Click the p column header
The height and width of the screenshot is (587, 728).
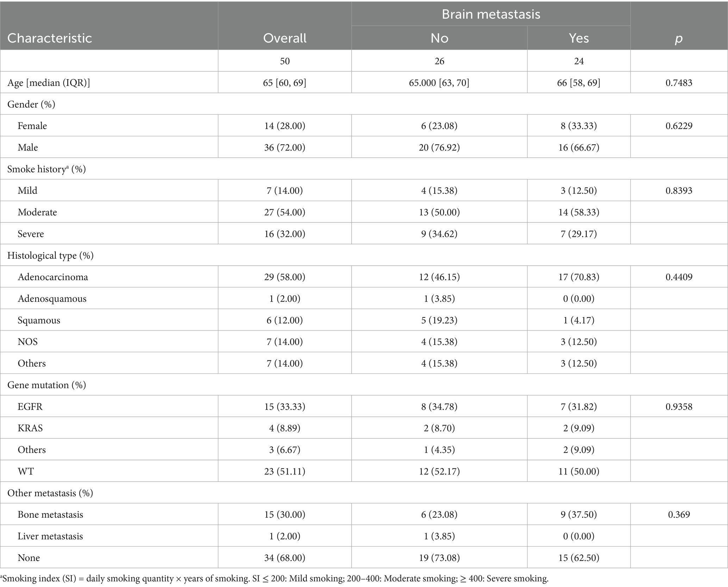tap(679, 38)
